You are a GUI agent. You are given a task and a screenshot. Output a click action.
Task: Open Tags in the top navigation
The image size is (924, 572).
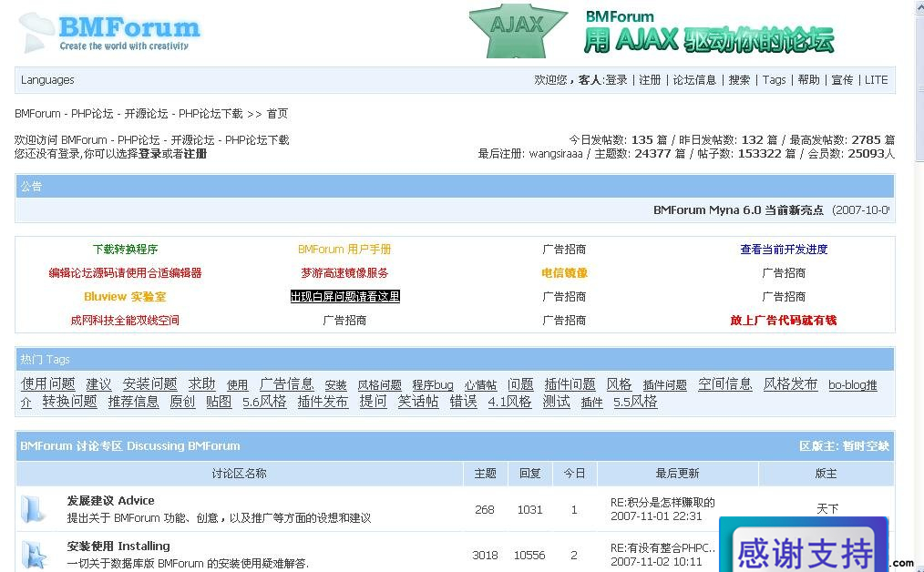click(775, 80)
